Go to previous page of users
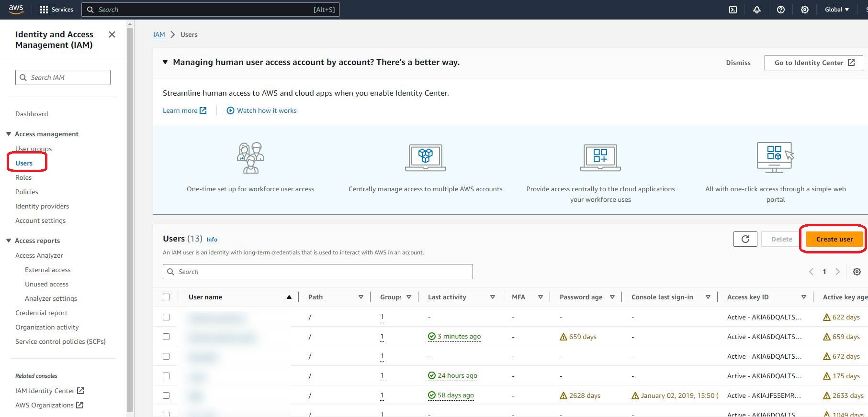 coord(811,272)
